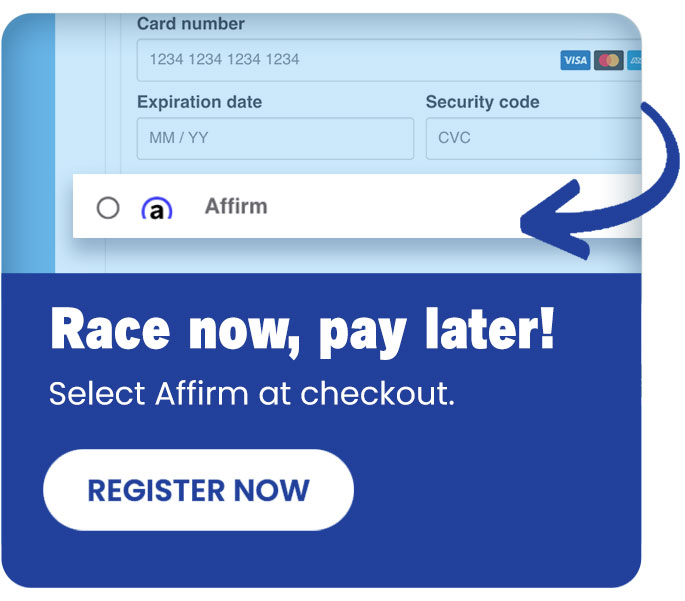Click the "Security code" label
This screenshot has width=685, height=601.
[482, 102]
